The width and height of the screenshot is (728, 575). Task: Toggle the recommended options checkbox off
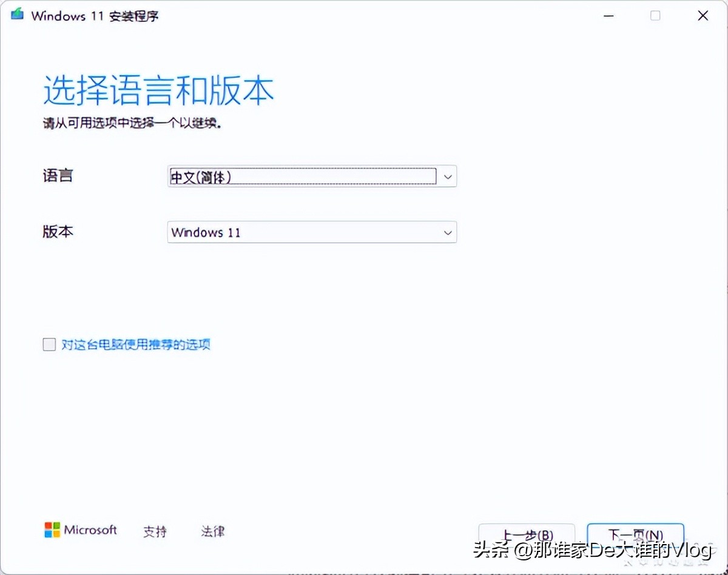tap(49, 345)
